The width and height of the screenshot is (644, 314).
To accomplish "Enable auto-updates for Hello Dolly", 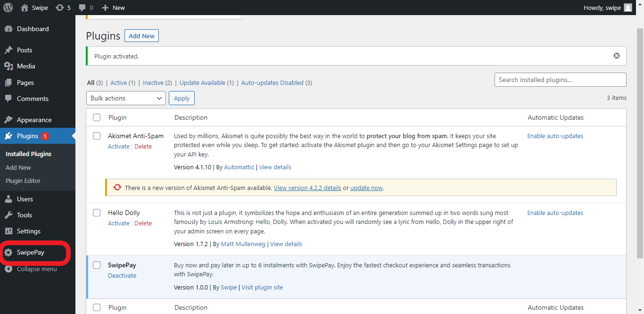I will pyautogui.click(x=555, y=213).
